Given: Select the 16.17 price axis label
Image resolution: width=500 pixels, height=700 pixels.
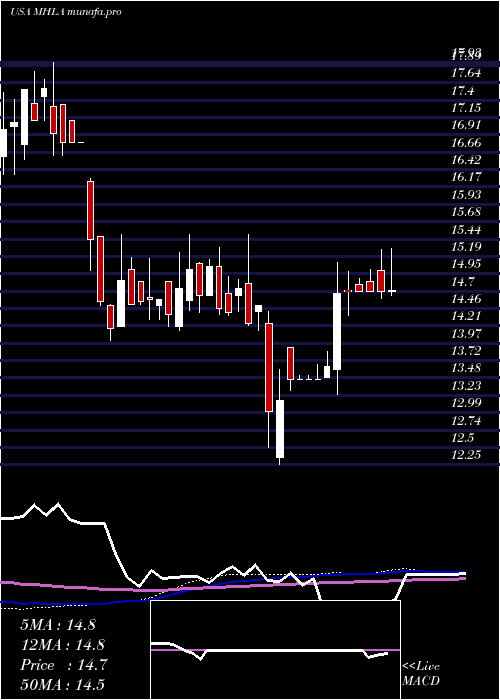Looking at the screenshot, I should point(466,177).
